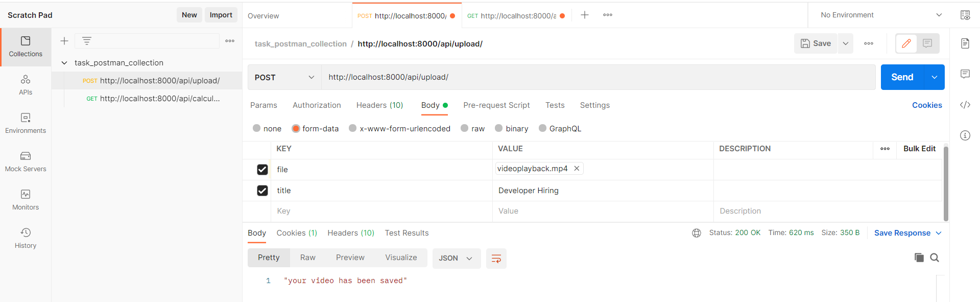The image size is (980, 302).
Task: Click the Import button
Action: click(x=221, y=15)
